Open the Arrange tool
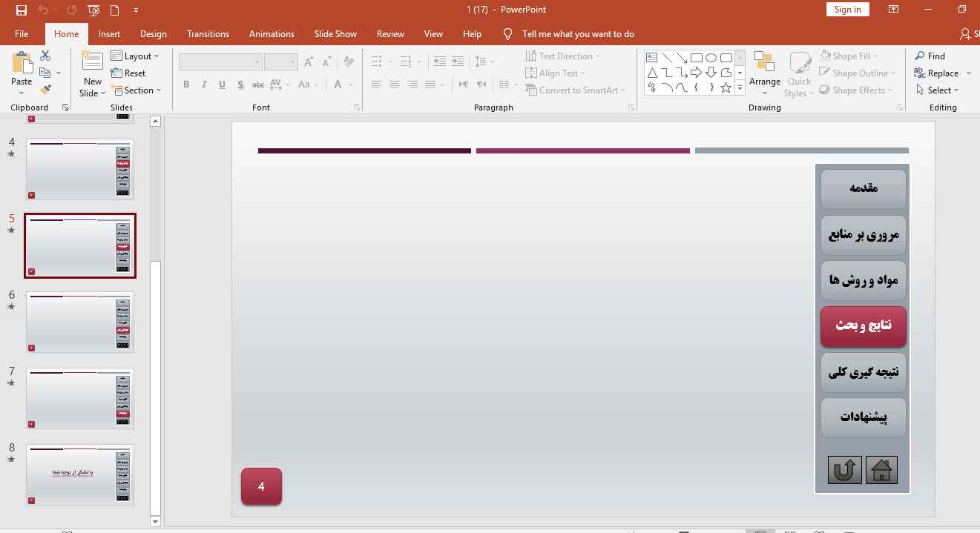The width and height of the screenshot is (980, 533). pos(764,73)
